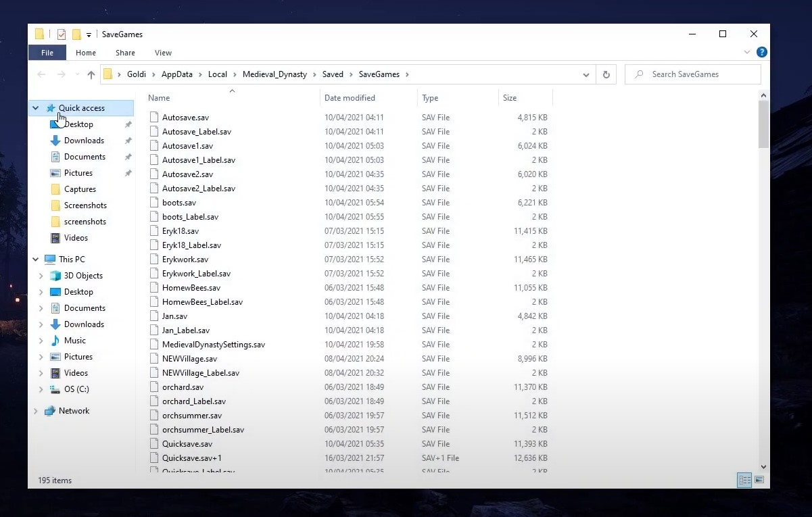Click the file icon beside boots.sav
This screenshot has width=812, height=517.
tap(154, 202)
